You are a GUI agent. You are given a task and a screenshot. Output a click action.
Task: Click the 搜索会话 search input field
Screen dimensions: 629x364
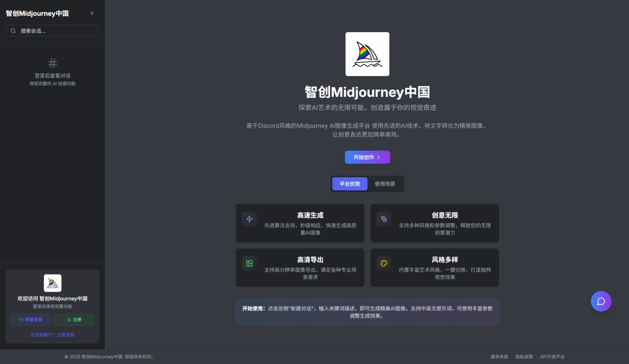point(52,31)
